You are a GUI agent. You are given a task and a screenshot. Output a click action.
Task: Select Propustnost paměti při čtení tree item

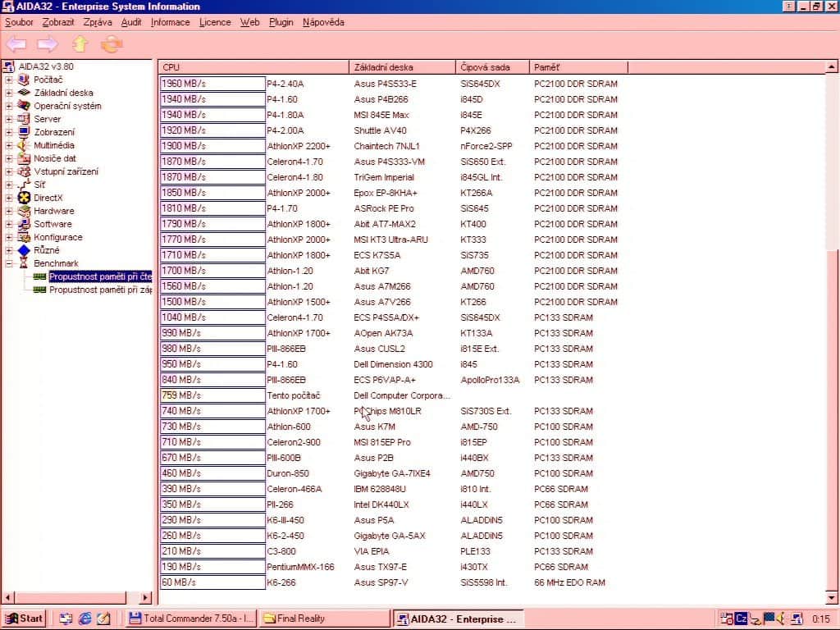click(100, 276)
